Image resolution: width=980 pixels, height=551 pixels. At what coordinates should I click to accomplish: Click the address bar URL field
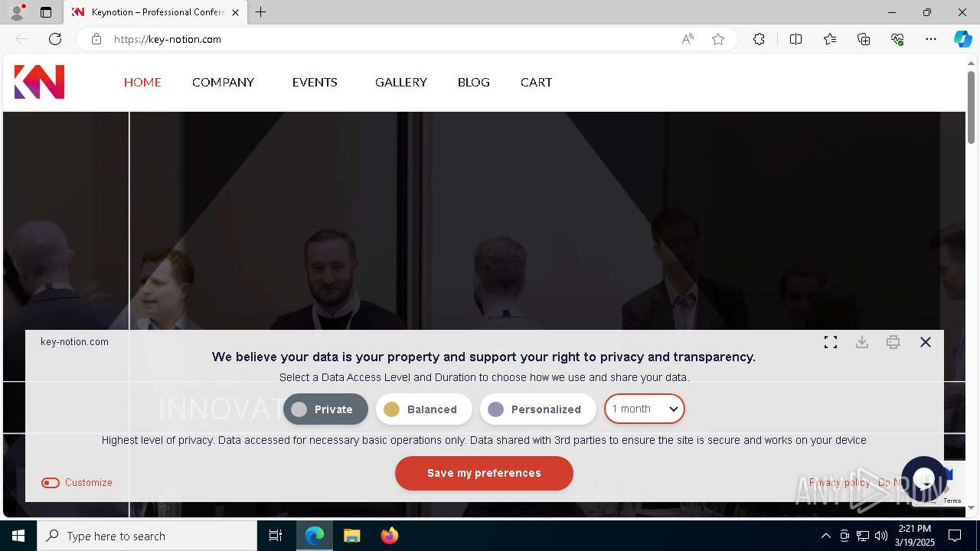390,39
